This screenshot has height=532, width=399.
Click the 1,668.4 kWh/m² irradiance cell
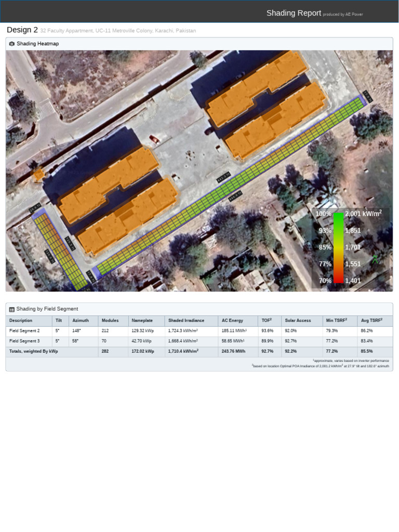(183, 341)
